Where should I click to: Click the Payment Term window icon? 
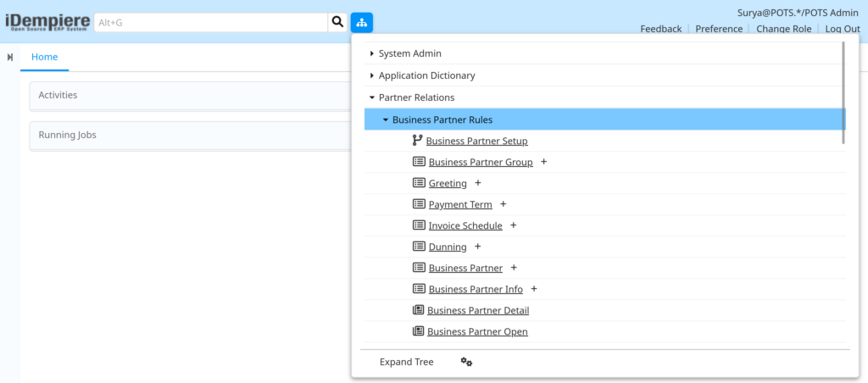click(419, 204)
